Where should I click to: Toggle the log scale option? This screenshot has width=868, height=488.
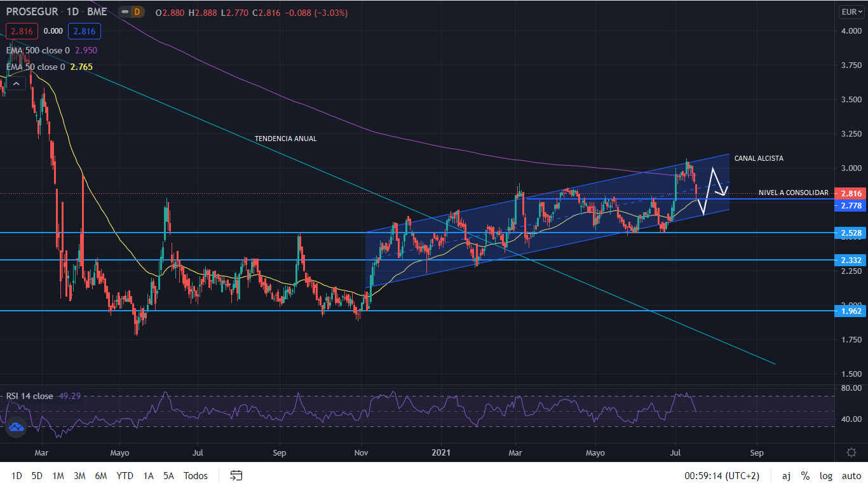coord(825,475)
